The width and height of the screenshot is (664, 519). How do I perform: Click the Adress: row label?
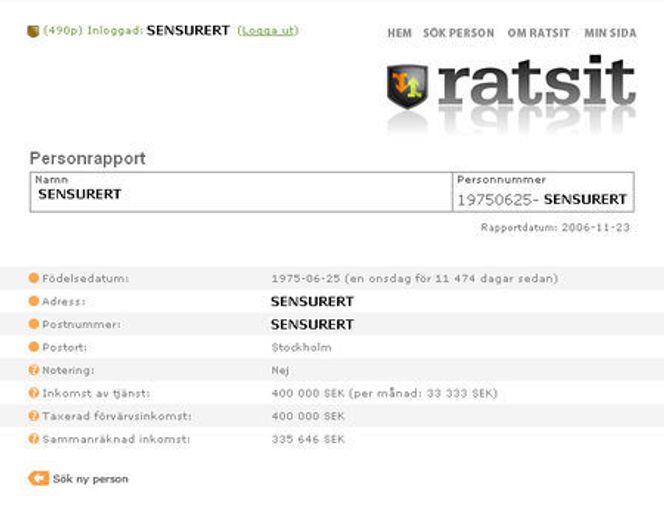click(64, 301)
